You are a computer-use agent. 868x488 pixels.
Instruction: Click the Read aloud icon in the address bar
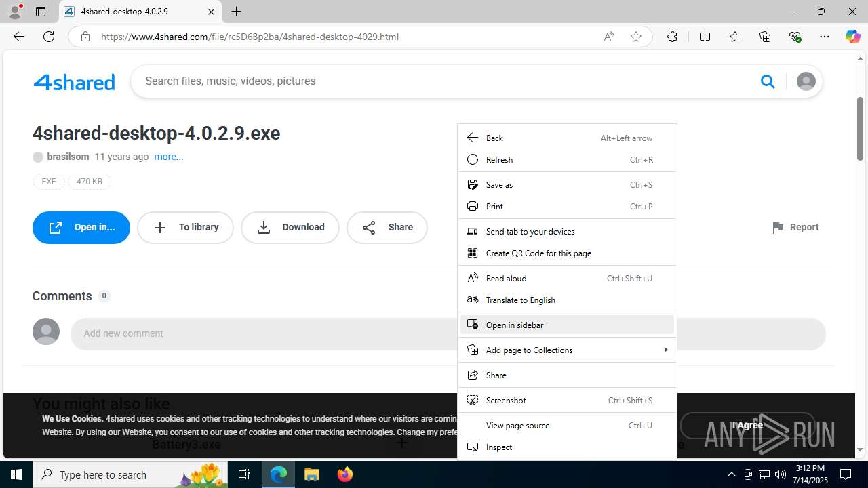(x=609, y=37)
